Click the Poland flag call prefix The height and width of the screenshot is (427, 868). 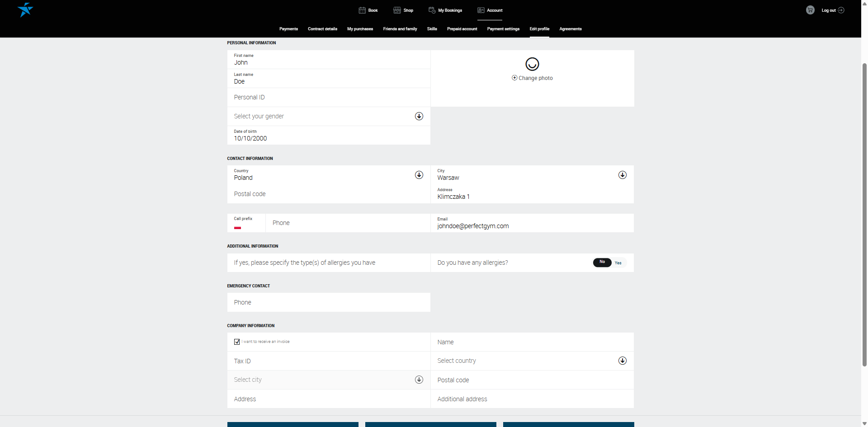coord(237,228)
